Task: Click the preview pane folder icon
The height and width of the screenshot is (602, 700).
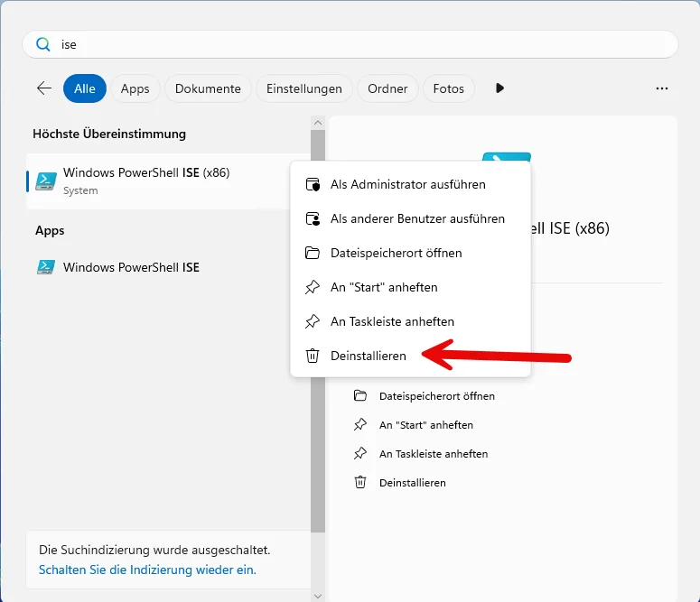Action: 360,396
